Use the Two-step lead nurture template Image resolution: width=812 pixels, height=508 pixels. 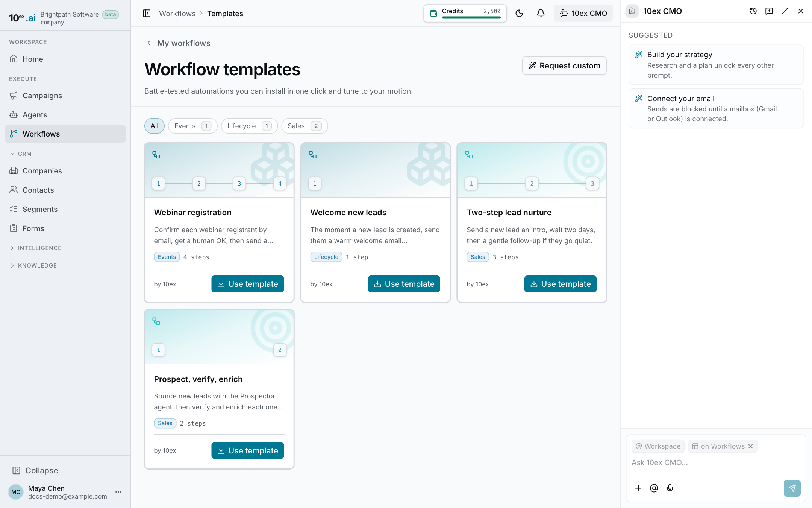click(x=560, y=284)
